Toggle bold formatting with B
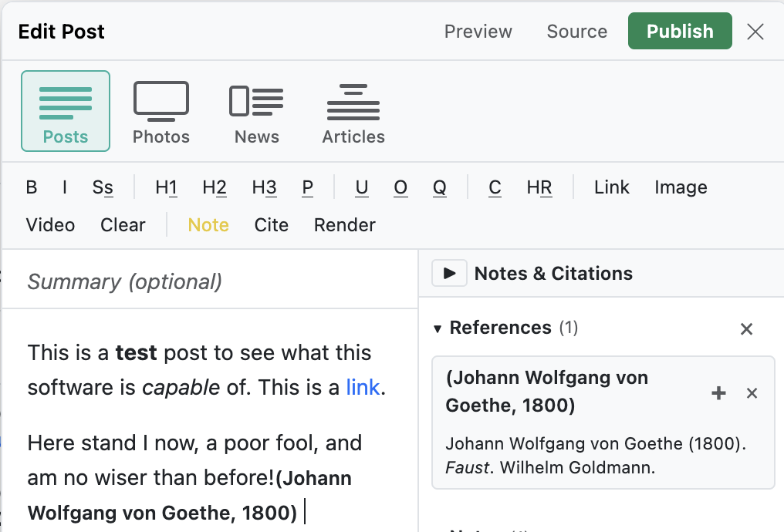Viewport: 784px width, 532px height. (32, 187)
